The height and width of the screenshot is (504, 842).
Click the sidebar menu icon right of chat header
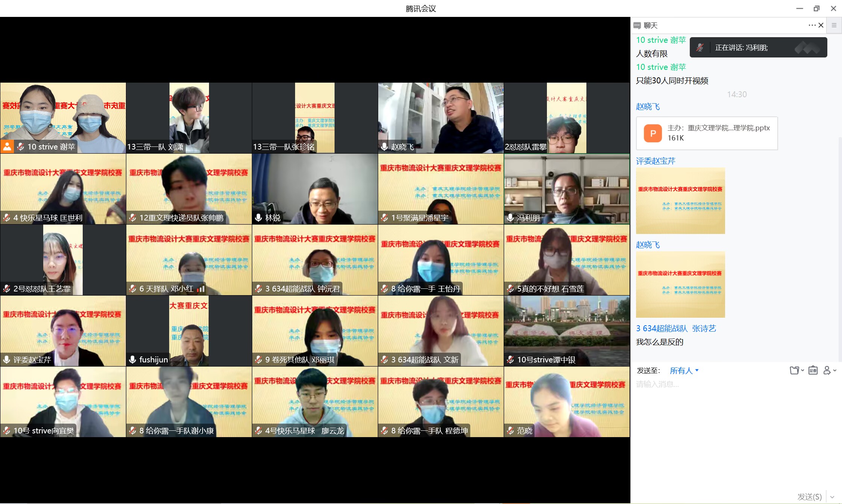[x=834, y=25]
